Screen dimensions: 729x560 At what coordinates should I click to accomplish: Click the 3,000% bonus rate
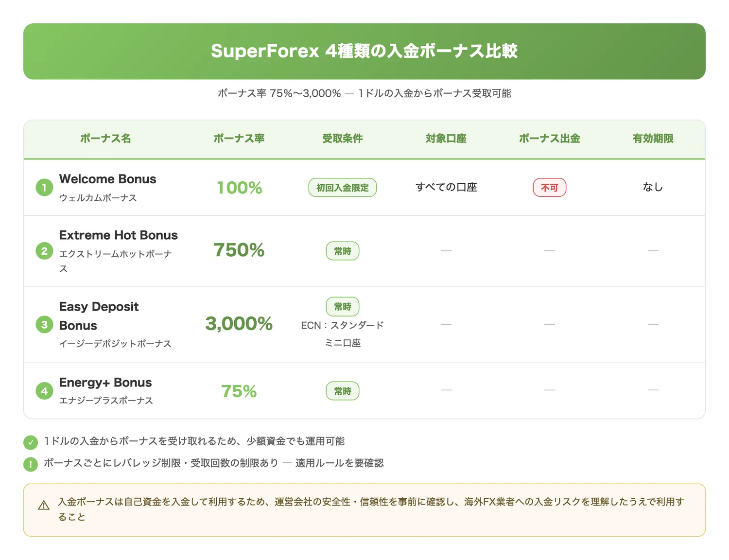[x=239, y=324]
